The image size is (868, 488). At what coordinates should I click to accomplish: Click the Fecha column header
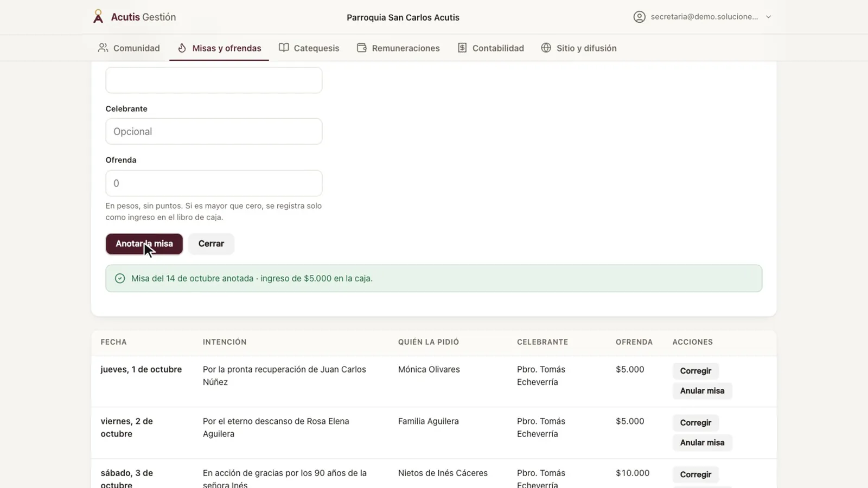pyautogui.click(x=113, y=342)
